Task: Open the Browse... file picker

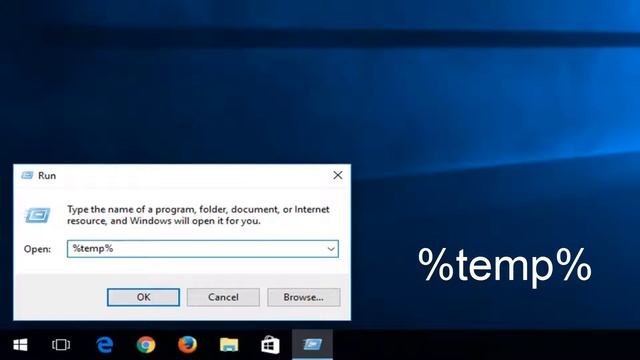Action: [x=304, y=297]
